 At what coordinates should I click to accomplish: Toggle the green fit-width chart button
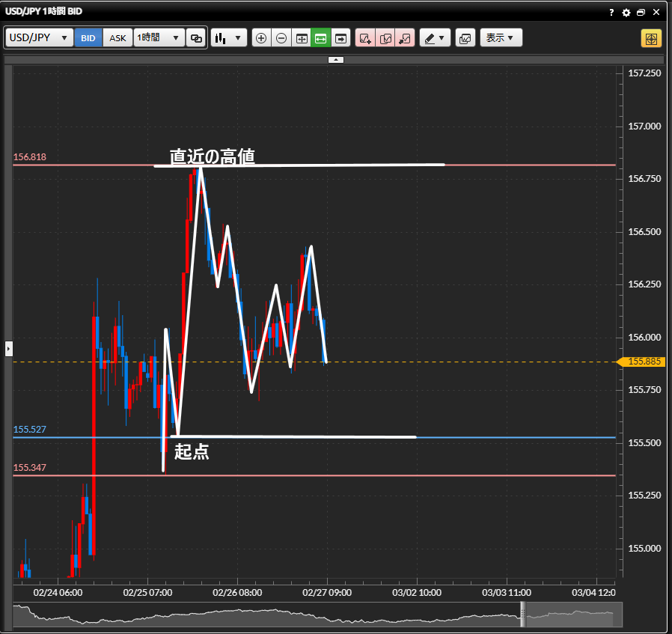pos(321,38)
